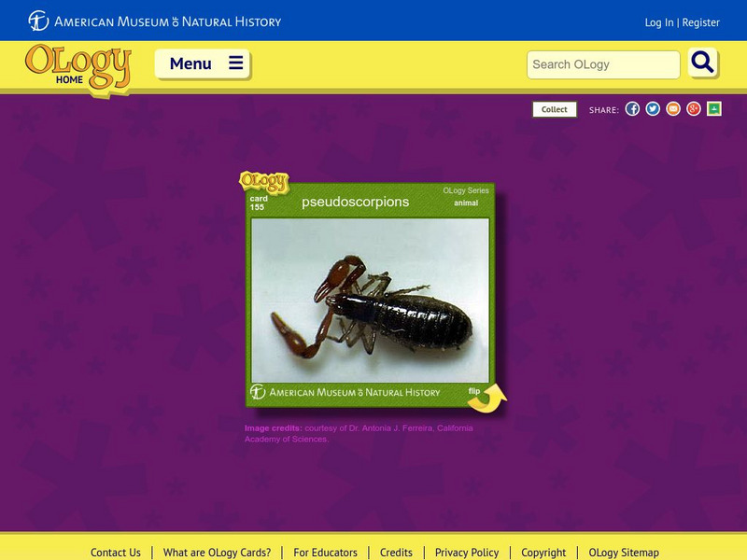The height and width of the screenshot is (560, 747).
Task: Run a search with the magnifying glass icon
Action: pos(703,64)
